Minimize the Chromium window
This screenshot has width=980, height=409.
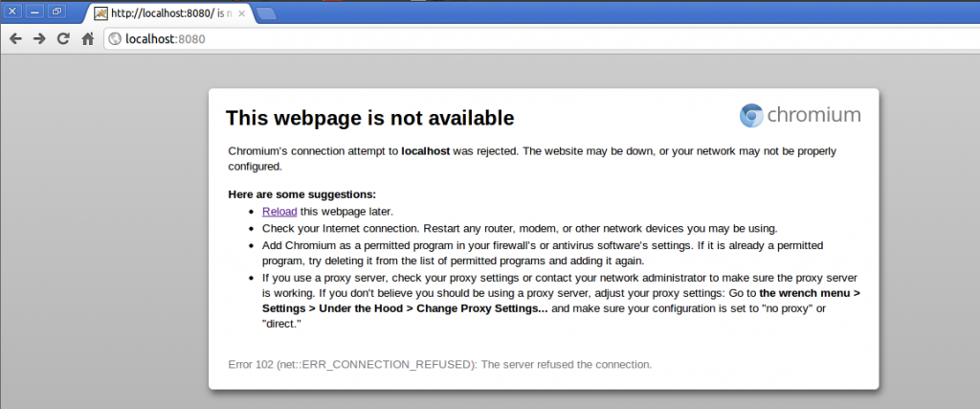click(35, 11)
